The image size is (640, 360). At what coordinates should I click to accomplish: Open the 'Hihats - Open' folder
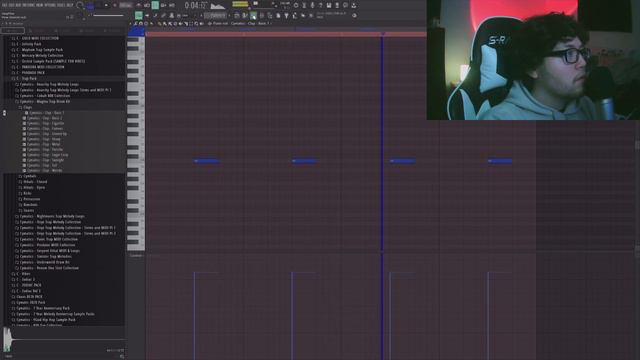pyautogui.click(x=34, y=188)
